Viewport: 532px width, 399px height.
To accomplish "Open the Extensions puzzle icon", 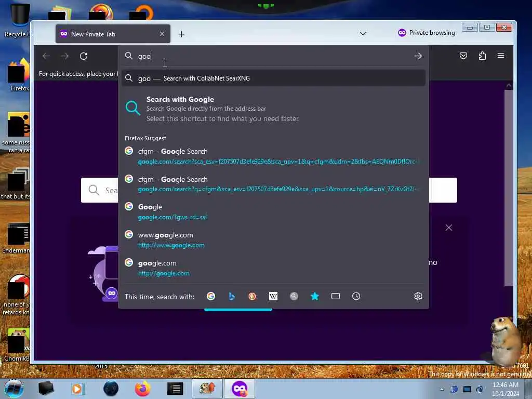I will (482, 56).
